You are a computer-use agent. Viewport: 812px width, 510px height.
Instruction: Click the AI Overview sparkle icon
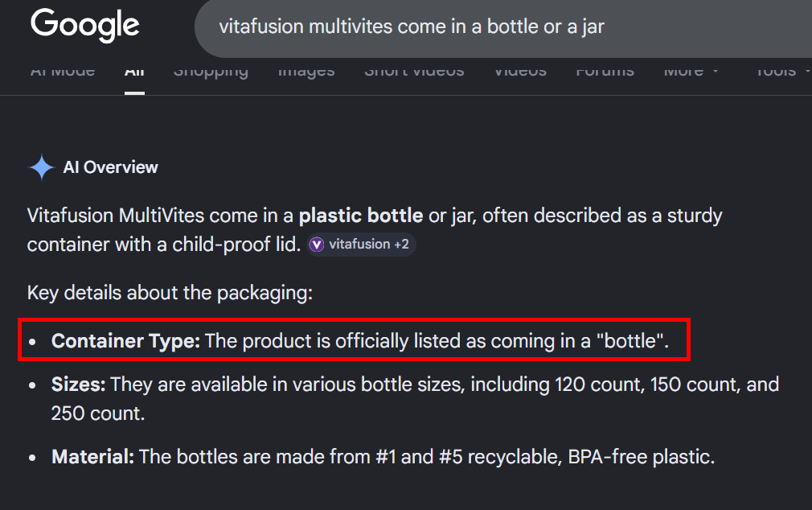(x=41, y=167)
